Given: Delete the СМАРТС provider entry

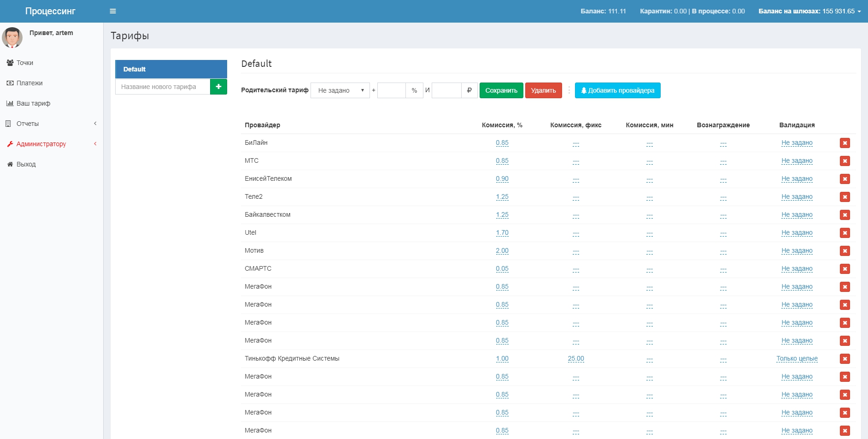Looking at the screenshot, I should click(845, 269).
